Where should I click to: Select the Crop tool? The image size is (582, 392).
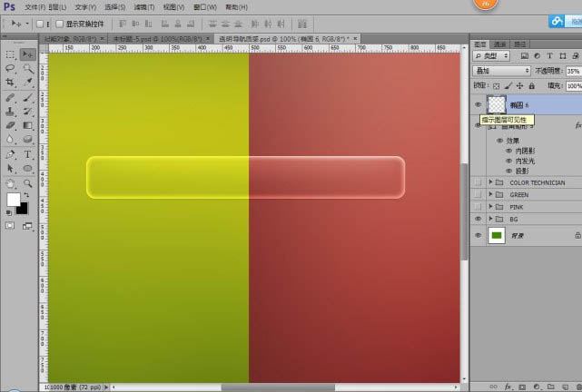[10, 83]
